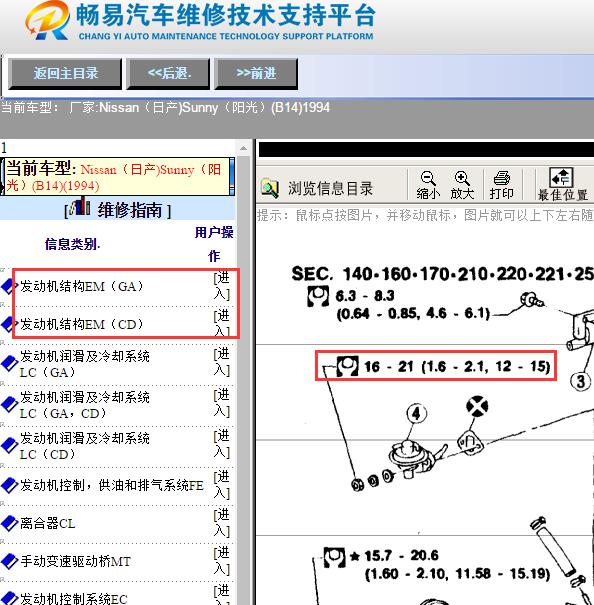Click the Chang Yi platform logo
The height and width of the screenshot is (605, 594).
tap(47, 20)
